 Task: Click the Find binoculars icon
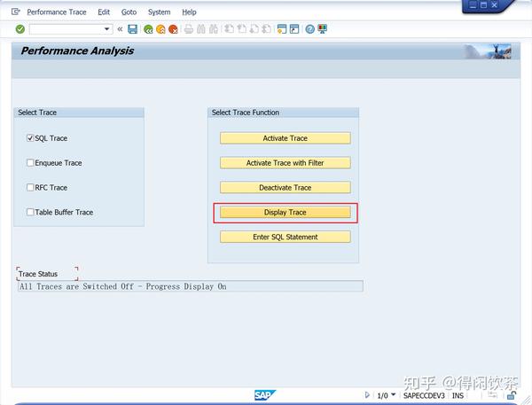click(x=201, y=29)
